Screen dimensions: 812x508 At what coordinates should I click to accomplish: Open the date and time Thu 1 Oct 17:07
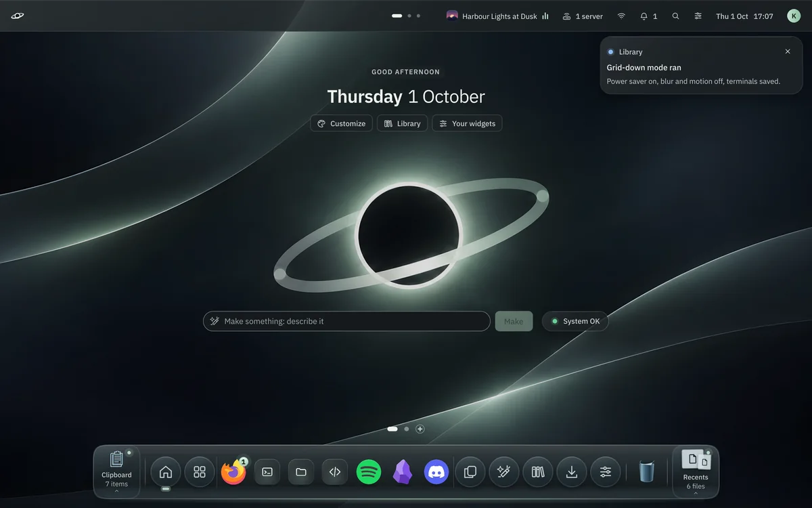[744, 16]
